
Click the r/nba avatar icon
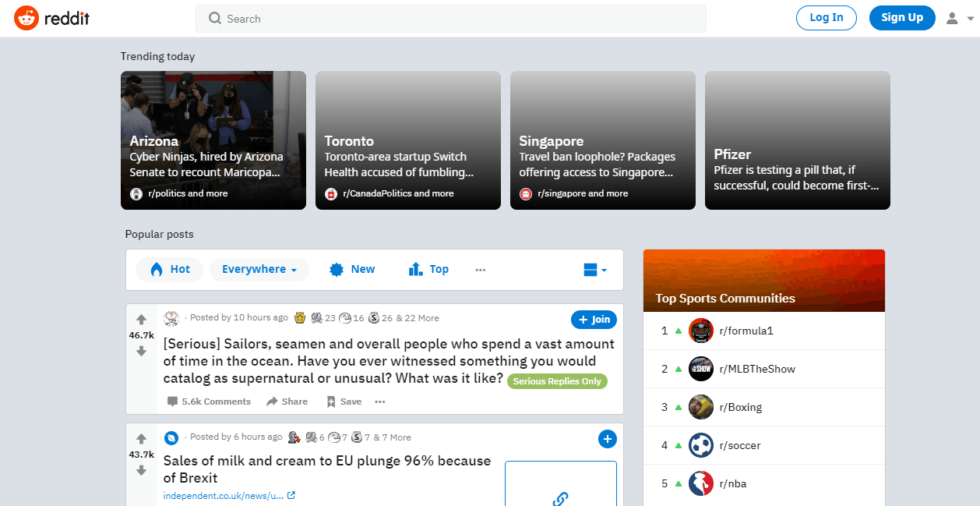coord(701,483)
